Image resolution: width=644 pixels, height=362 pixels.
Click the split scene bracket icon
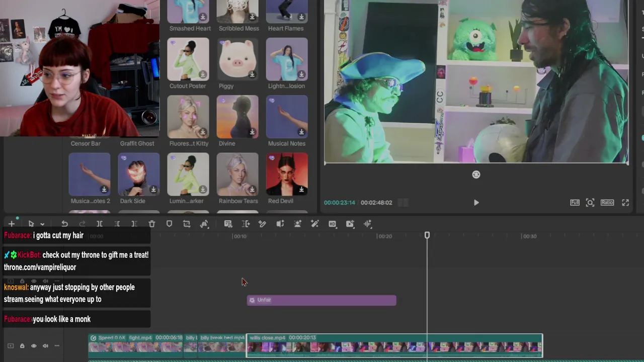[246, 224]
